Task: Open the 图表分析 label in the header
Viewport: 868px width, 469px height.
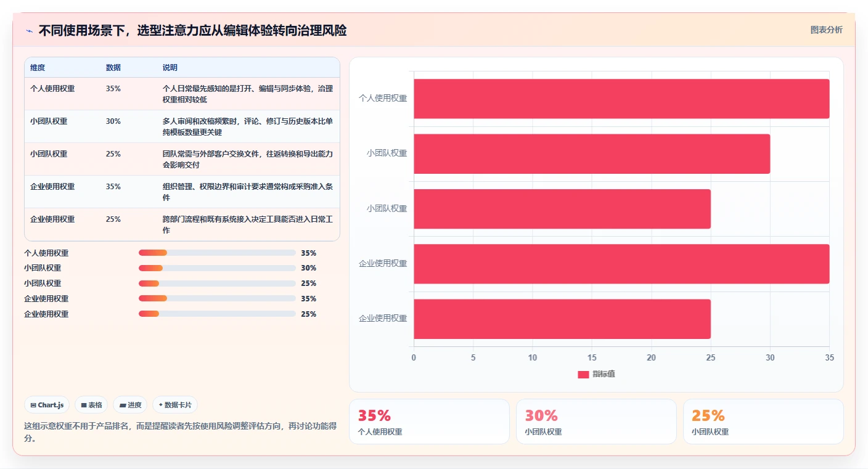Action: (x=826, y=30)
